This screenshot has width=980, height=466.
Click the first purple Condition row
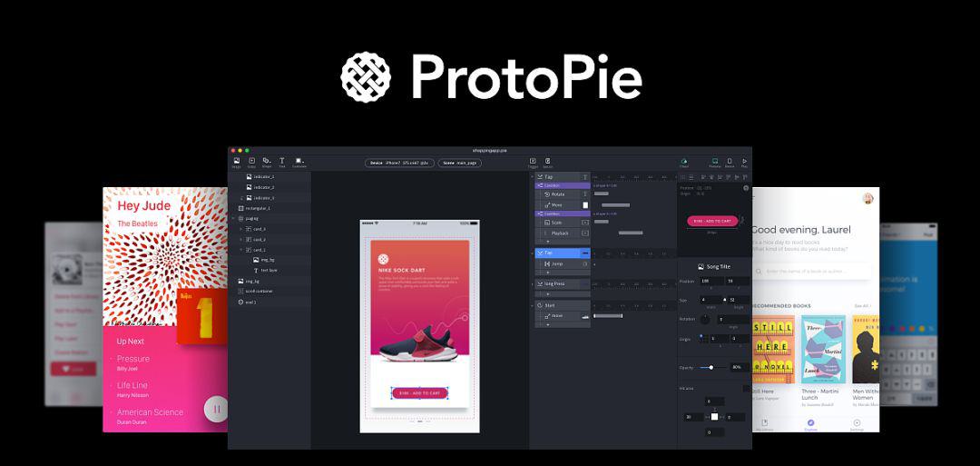tap(563, 186)
